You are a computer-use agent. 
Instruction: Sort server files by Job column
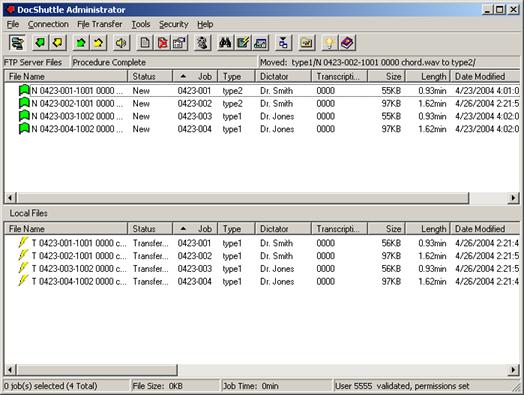click(x=195, y=77)
